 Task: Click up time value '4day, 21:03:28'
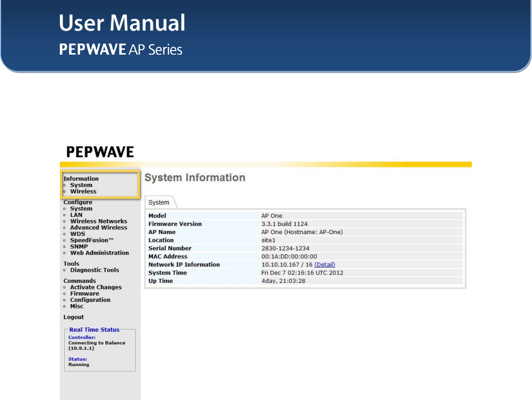283,281
